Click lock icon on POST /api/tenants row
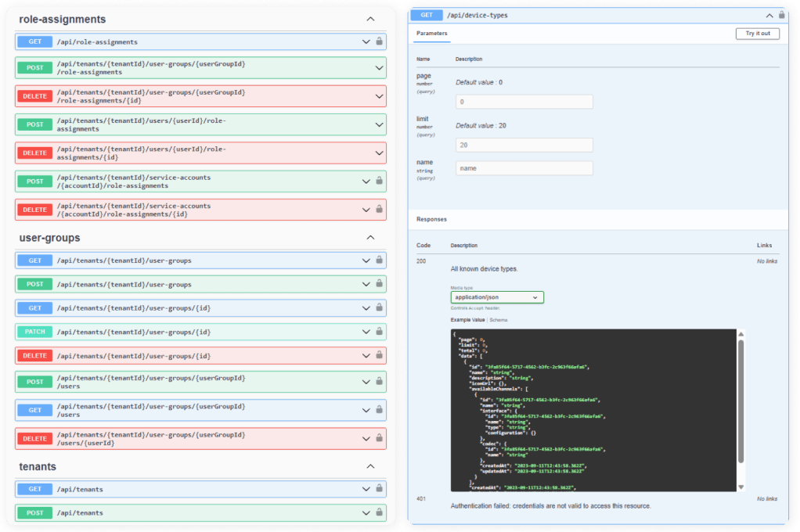This screenshot has width=800, height=532. [379, 512]
